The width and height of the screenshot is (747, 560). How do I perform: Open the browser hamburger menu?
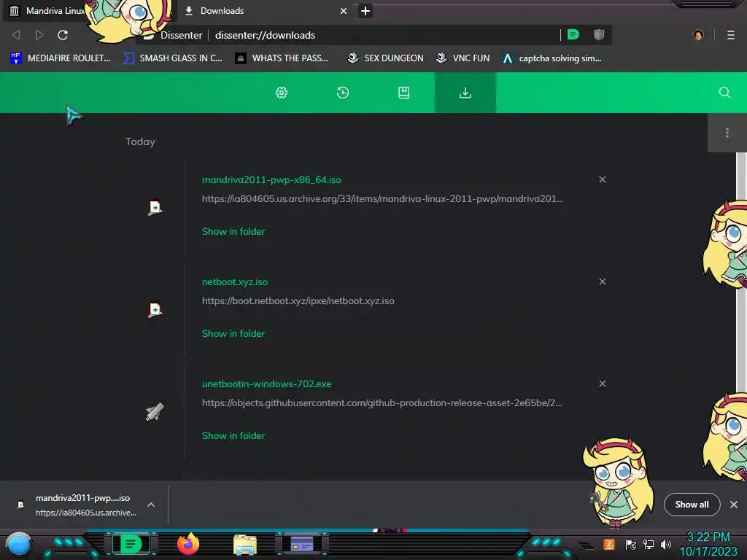coord(730,35)
